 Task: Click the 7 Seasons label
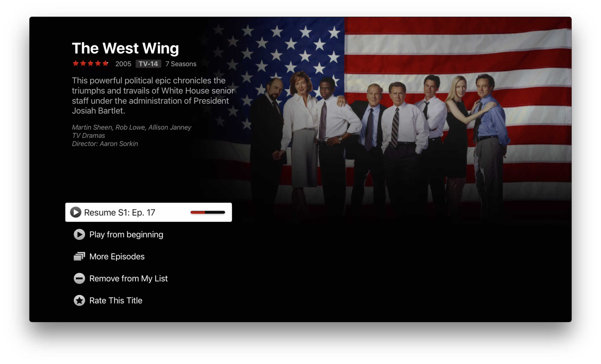click(x=181, y=64)
